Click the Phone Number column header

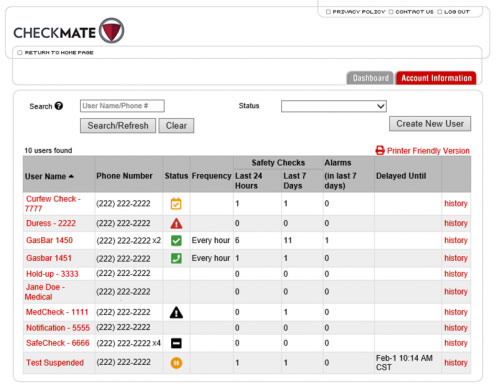click(x=124, y=176)
